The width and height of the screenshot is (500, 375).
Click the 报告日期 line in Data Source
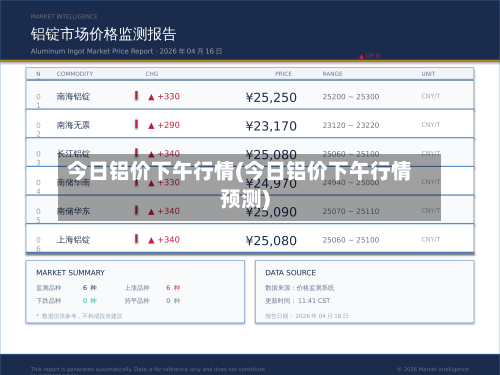tap(307, 316)
